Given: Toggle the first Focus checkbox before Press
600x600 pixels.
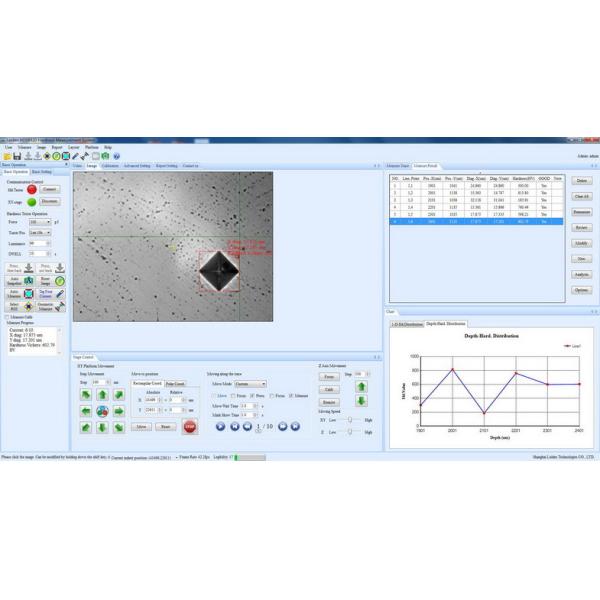Looking at the screenshot, I should 233,396.
